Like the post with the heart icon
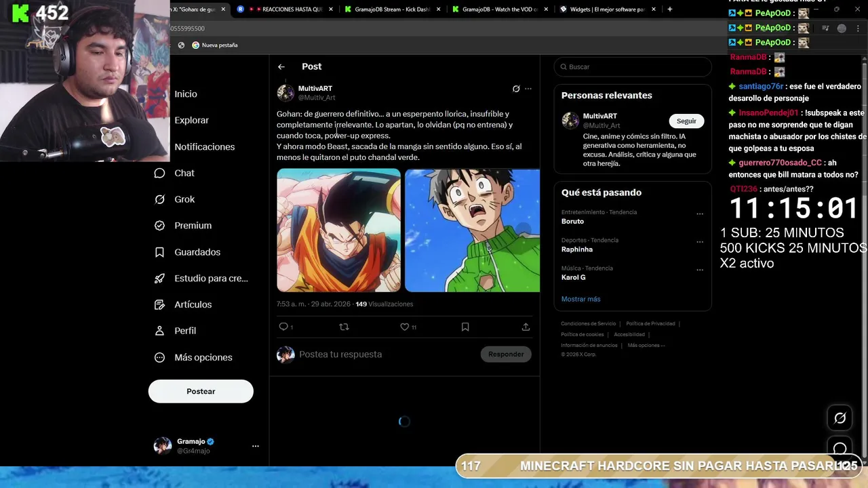The image size is (868, 488). click(x=404, y=327)
